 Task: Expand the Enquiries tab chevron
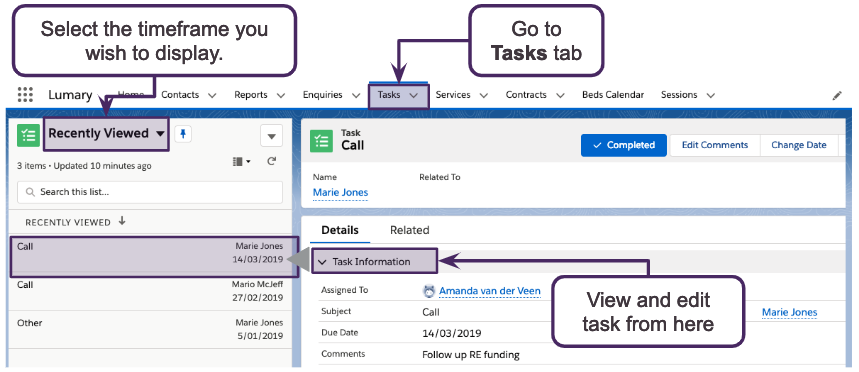[356, 95]
